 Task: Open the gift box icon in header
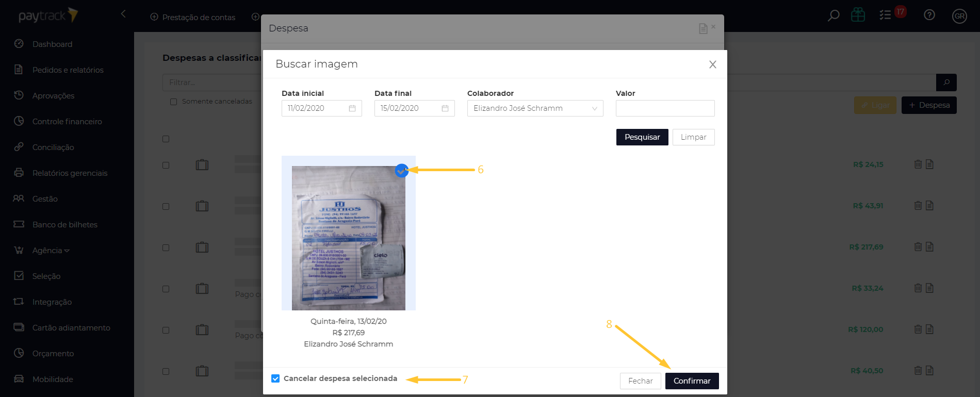[x=858, y=15]
